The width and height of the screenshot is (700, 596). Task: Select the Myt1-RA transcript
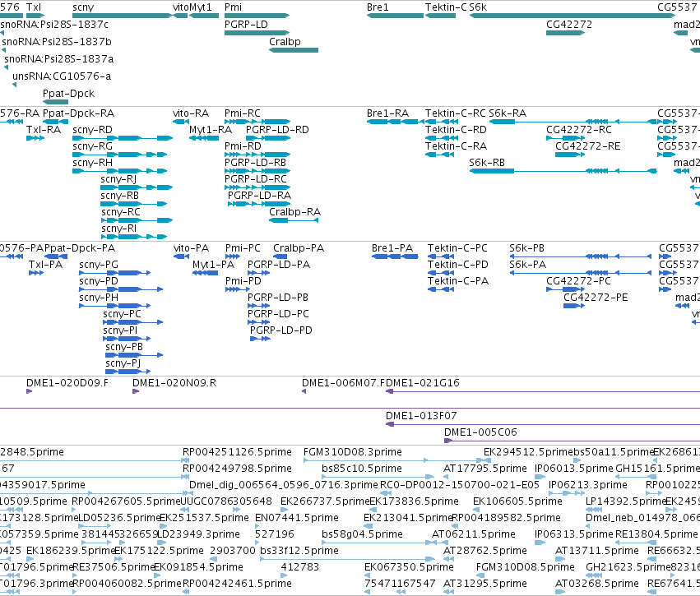click(203, 138)
